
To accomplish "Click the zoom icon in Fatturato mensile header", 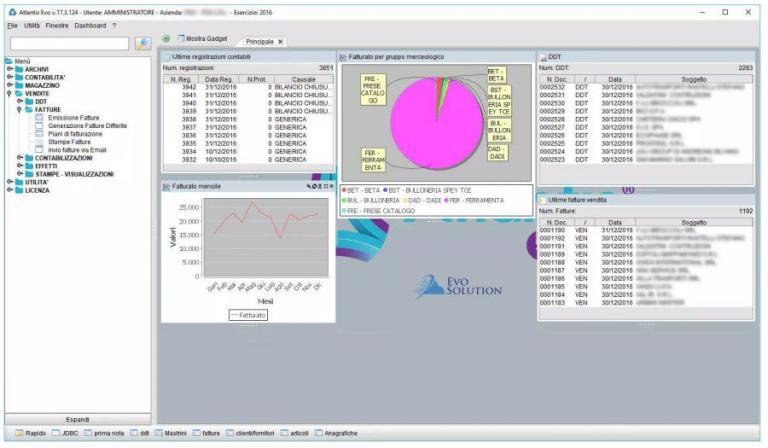I will [x=309, y=186].
